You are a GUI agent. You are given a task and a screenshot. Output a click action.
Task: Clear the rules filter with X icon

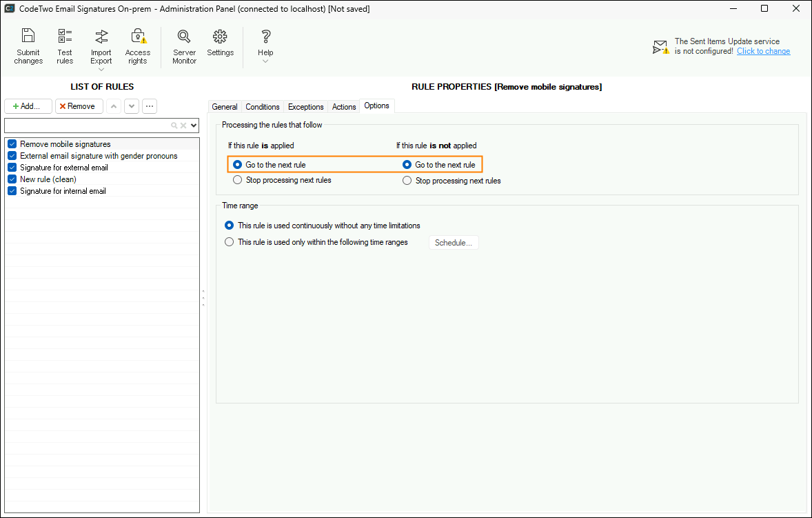(x=183, y=126)
